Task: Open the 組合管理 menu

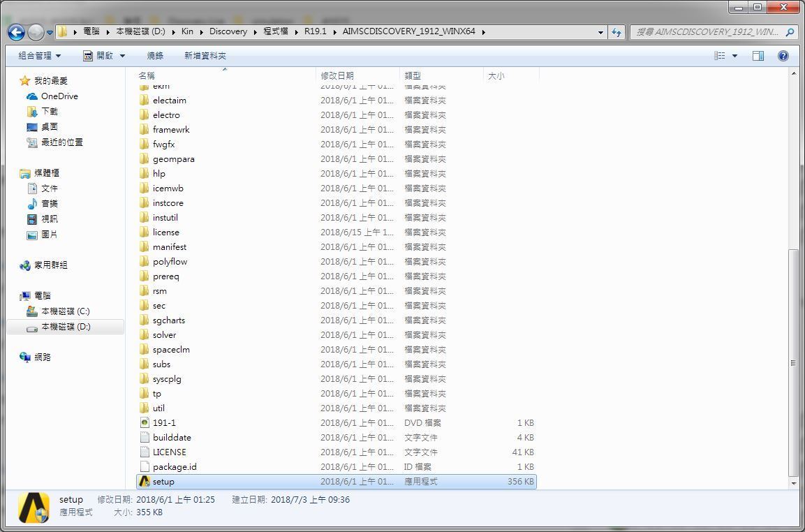Action: 40,55
